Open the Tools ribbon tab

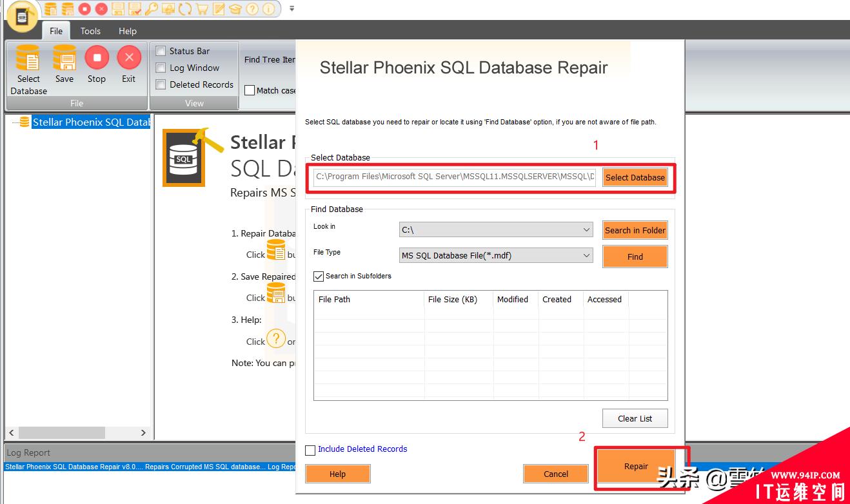[90, 31]
